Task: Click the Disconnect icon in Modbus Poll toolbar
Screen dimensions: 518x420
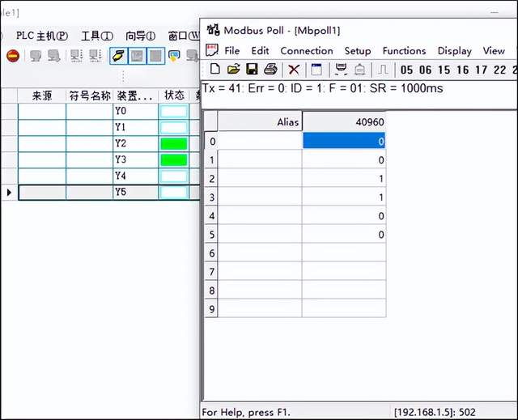Action: [x=359, y=70]
